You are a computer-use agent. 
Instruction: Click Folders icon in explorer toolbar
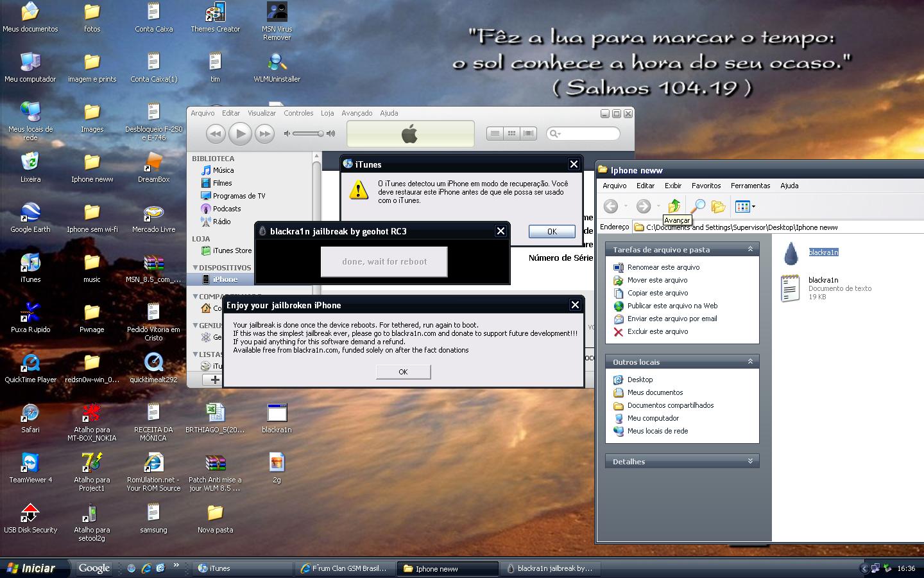pyautogui.click(x=719, y=206)
